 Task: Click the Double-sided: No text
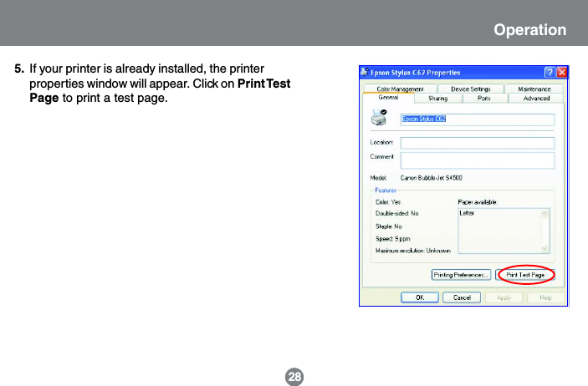(396, 213)
